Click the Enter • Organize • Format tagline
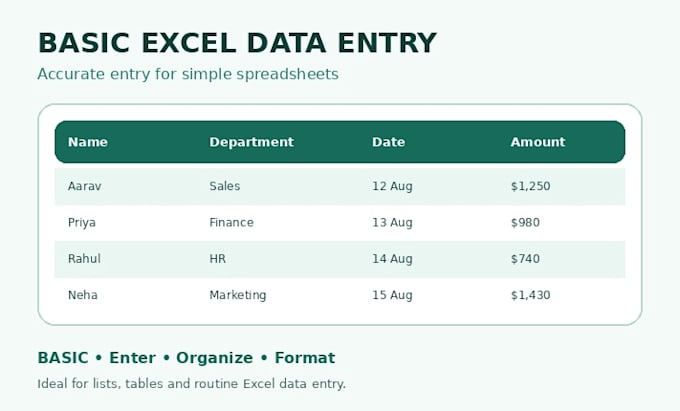Viewport: 680px width, 411px height. [x=222, y=358]
